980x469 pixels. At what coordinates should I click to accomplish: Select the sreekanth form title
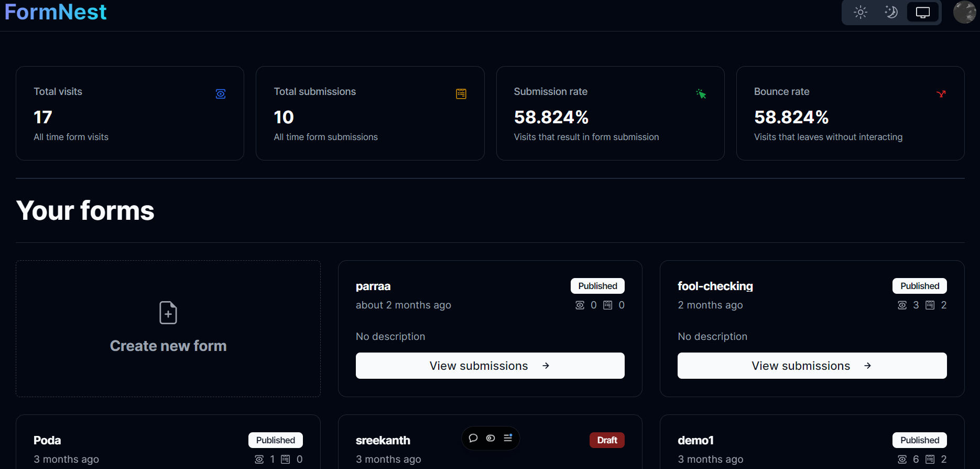click(x=383, y=441)
